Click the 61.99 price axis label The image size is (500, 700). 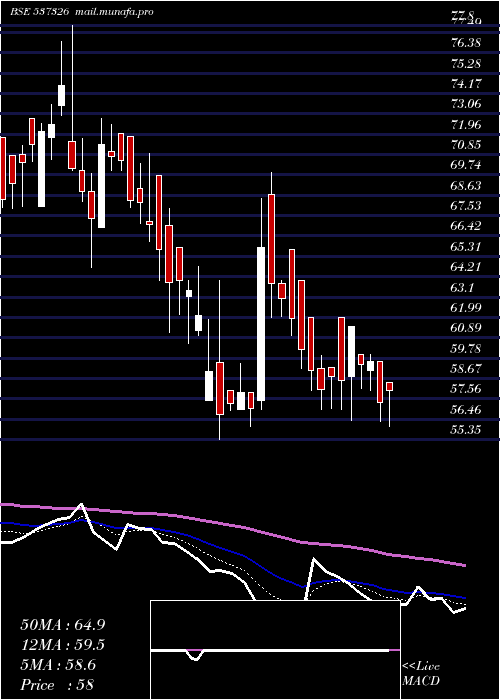pyautogui.click(x=466, y=308)
